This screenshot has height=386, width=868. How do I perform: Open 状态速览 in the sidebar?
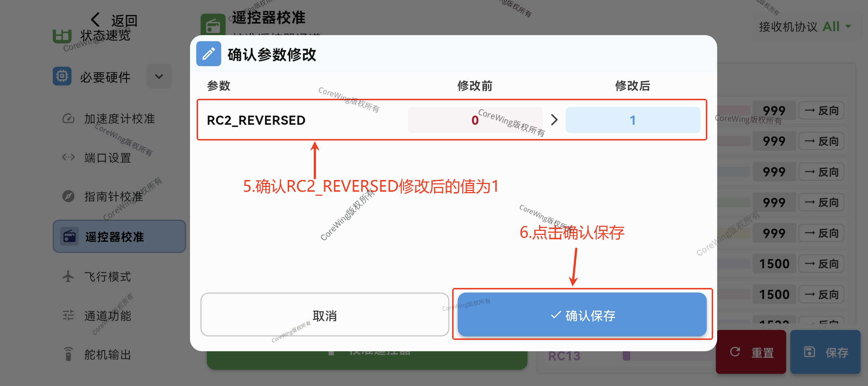pyautogui.click(x=105, y=36)
